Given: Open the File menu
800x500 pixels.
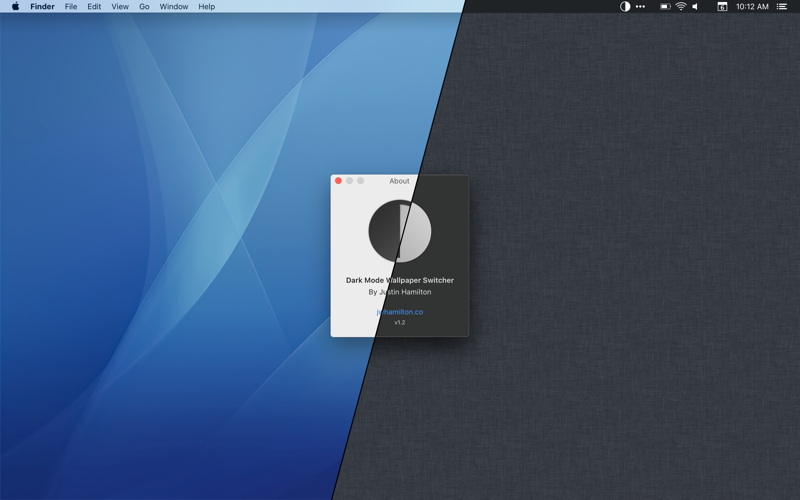Looking at the screenshot, I should (71, 7).
